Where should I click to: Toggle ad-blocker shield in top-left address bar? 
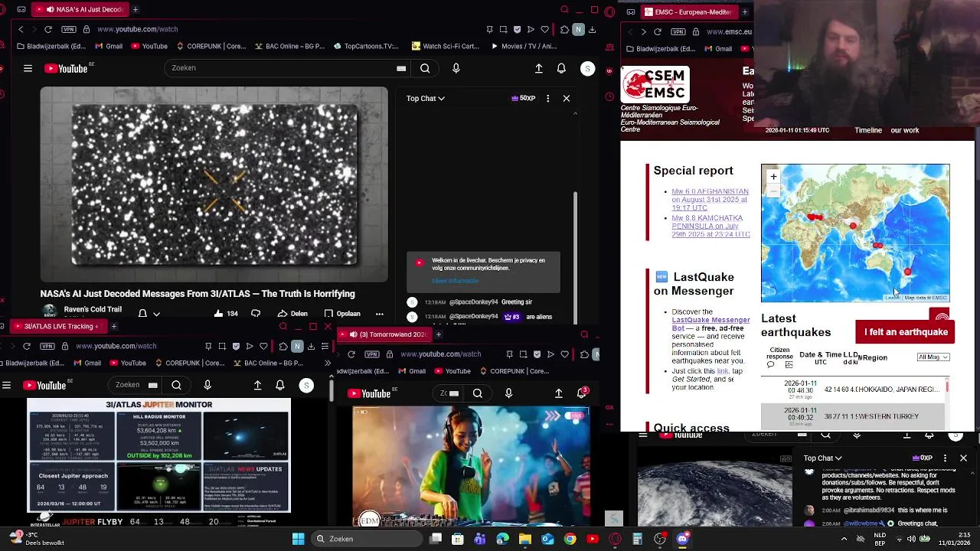pos(517,29)
